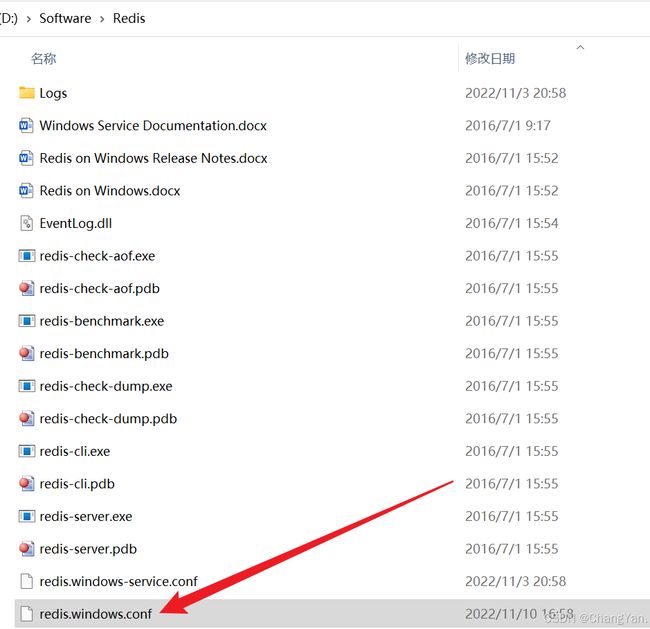Click the redis.windows.conf file icon
Viewport: 650px width, 629px height.
[27, 614]
